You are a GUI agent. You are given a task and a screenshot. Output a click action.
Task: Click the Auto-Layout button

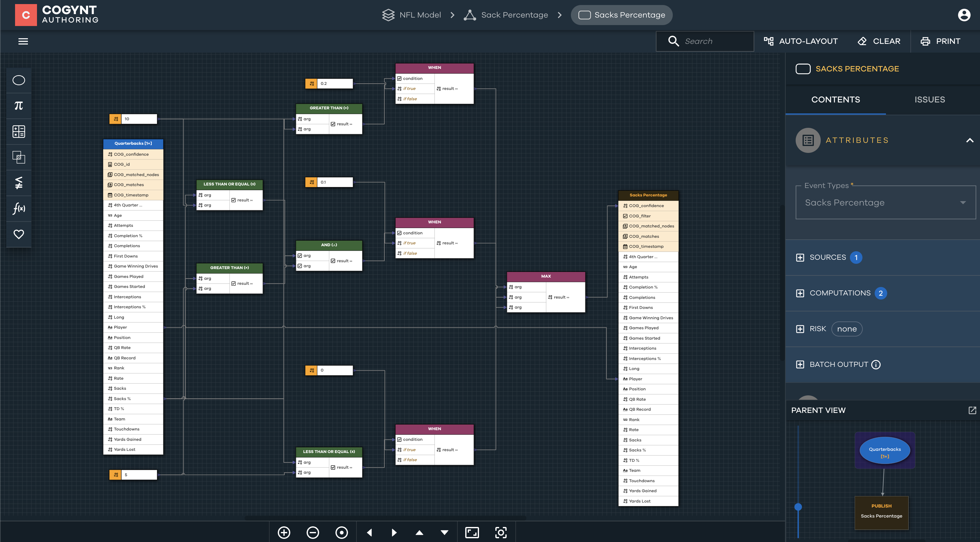coord(800,41)
